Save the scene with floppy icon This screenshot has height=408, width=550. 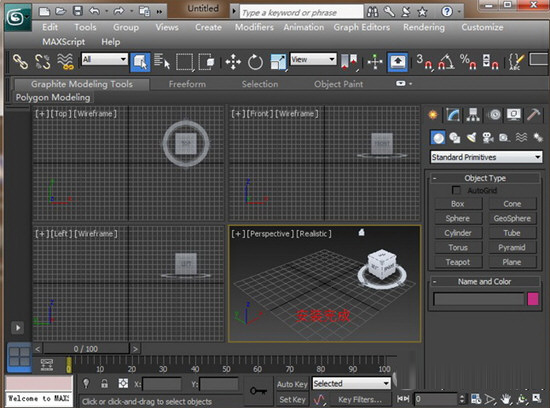[78, 12]
